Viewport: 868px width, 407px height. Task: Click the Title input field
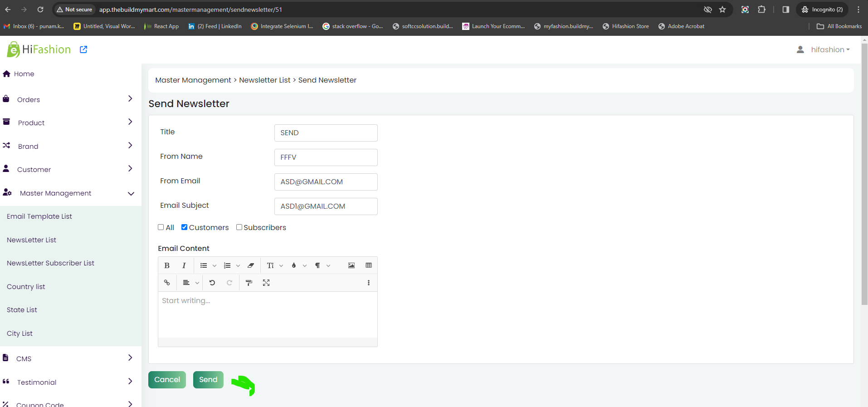[x=326, y=133]
